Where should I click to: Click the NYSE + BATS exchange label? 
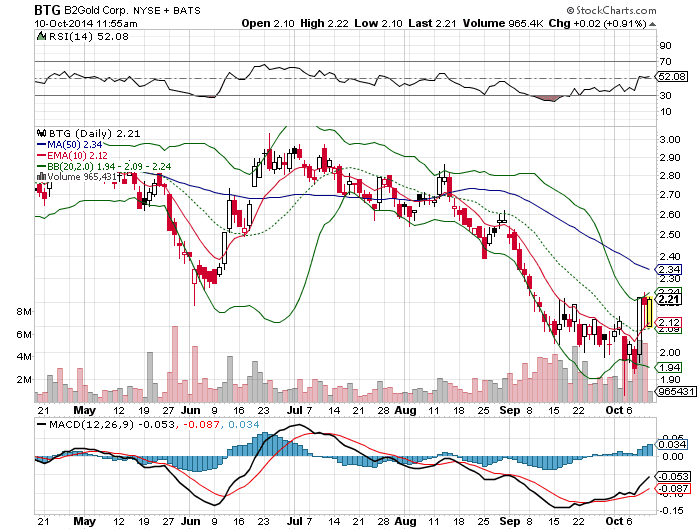point(166,10)
